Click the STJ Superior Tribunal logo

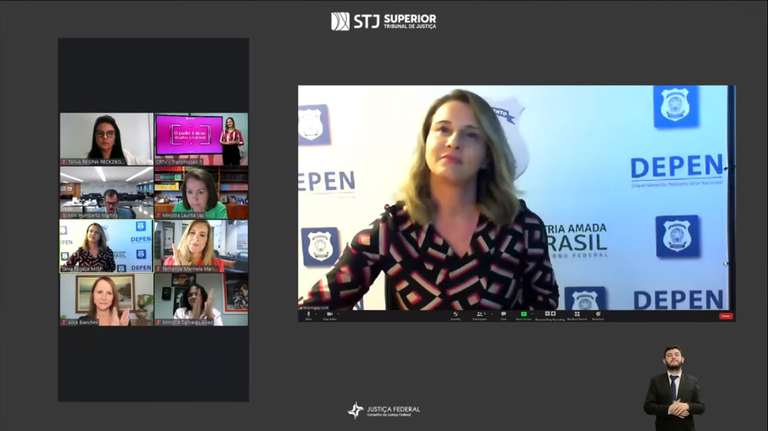pos(384,21)
